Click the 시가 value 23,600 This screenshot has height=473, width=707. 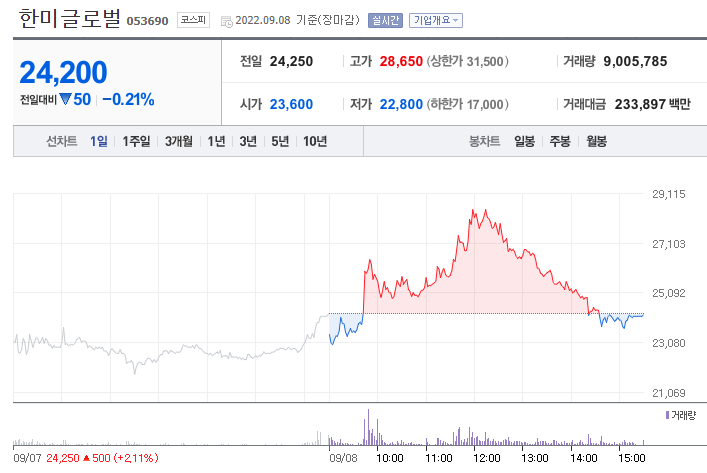coord(291,105)
